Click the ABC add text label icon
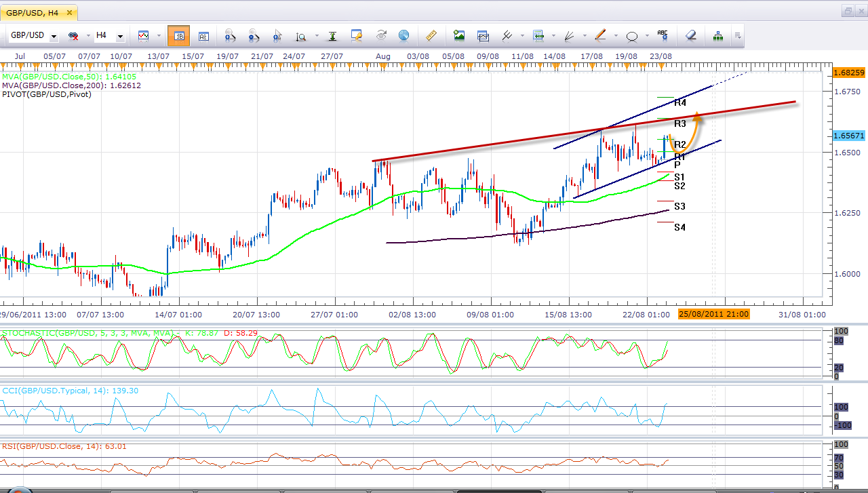 click(663, 35)
